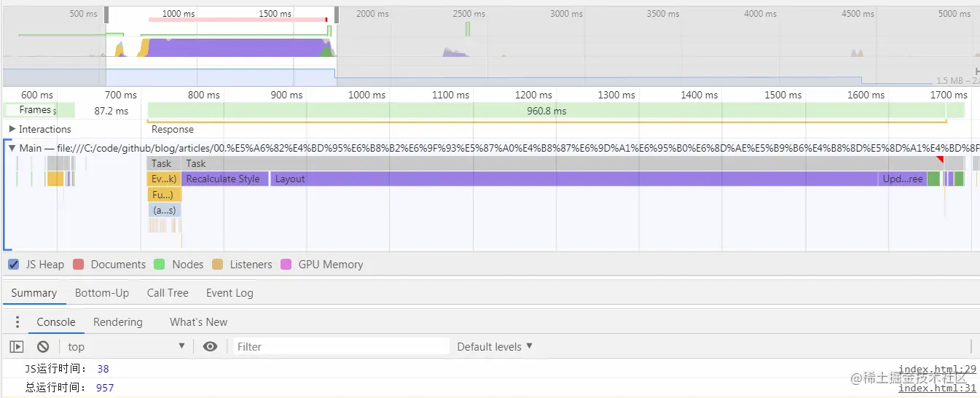Click the Frames track label
This screenshot has height=398, width=980.
(35, 110)
